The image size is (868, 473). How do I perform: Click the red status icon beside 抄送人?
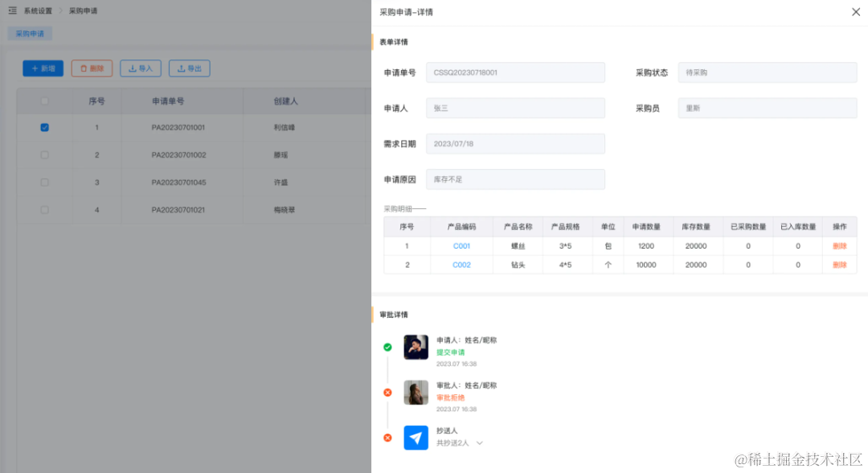click(x=387, y=438)
